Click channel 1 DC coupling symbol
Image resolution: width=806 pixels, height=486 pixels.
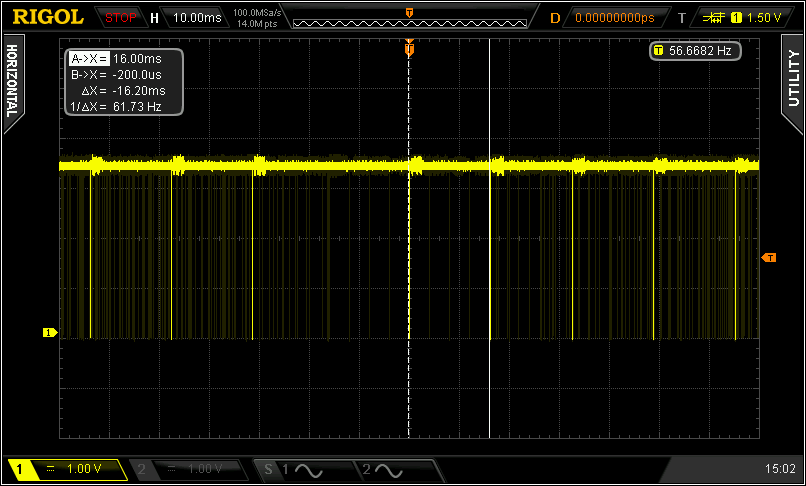tap(50, 469)
